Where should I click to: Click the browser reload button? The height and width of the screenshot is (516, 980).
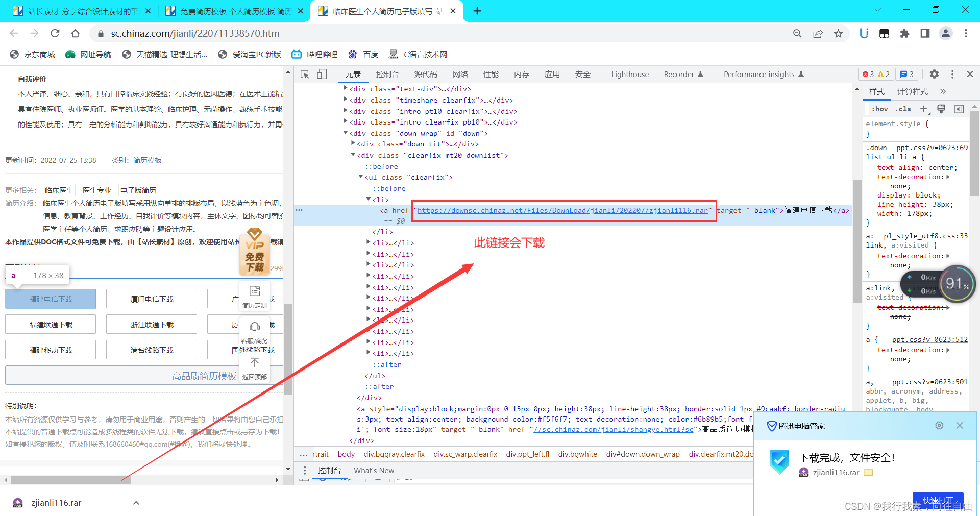pos(55,33)
